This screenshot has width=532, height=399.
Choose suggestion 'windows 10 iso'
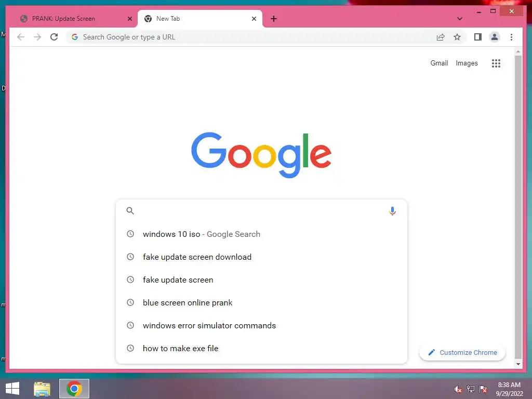point(261,234)
